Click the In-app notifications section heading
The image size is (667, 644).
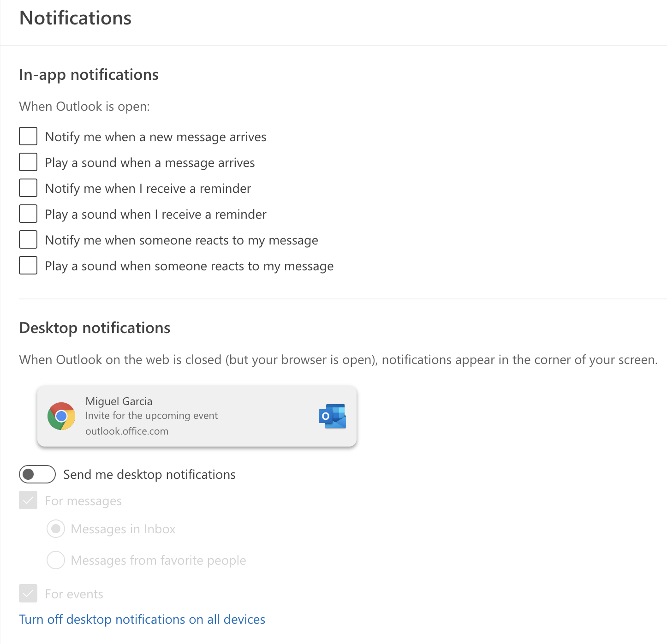pos(89,75)
